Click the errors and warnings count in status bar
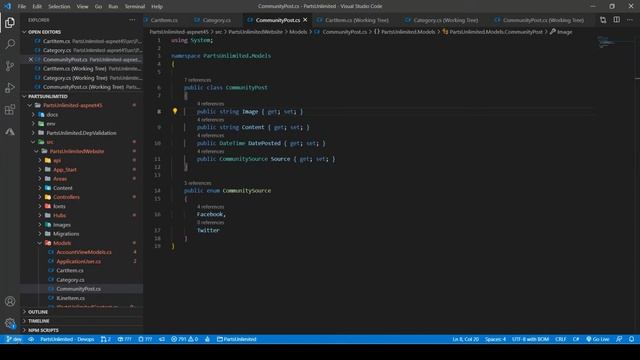 [x=184, y=339]
